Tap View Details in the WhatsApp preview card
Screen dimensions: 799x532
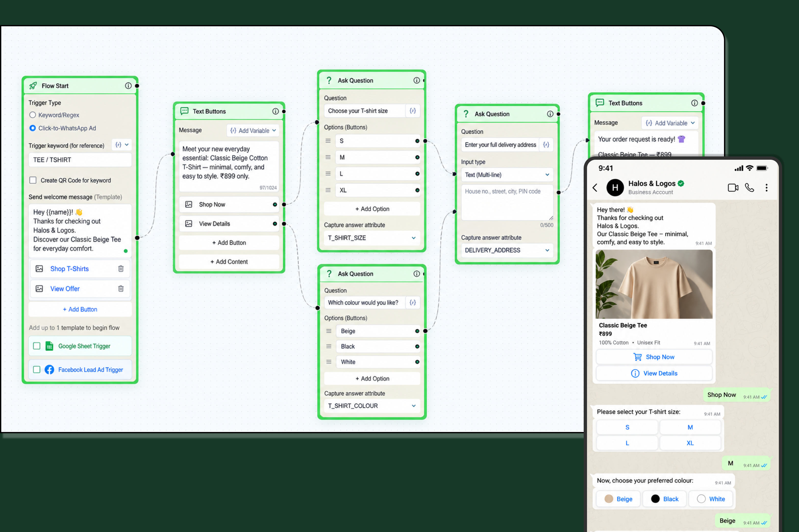[x=654, y=373]
